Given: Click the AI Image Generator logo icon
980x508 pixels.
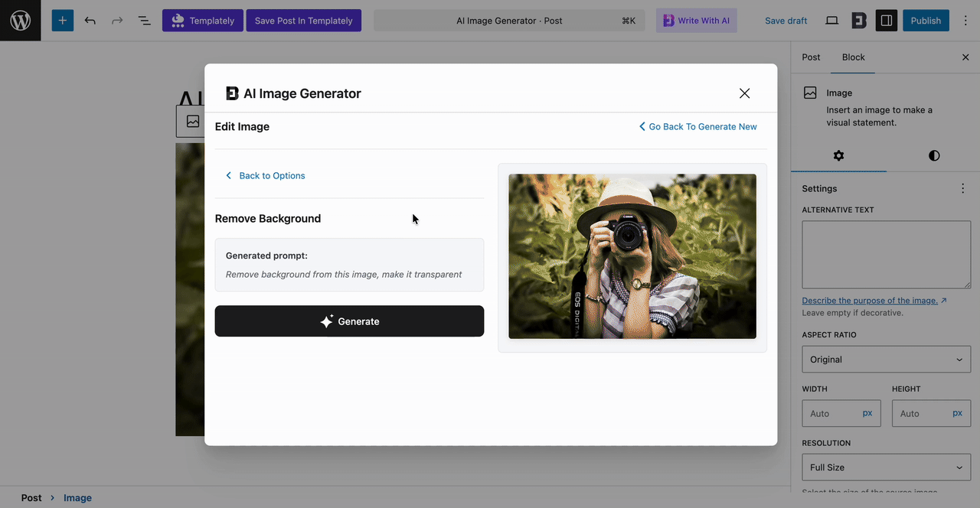Looking at the screenshot, I should point(232,93).
